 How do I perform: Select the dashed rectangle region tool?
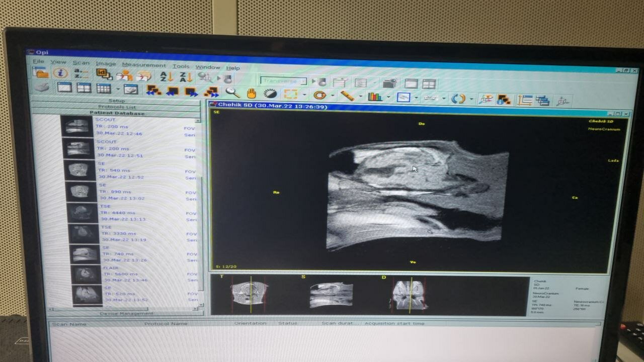tap(290, 94)
